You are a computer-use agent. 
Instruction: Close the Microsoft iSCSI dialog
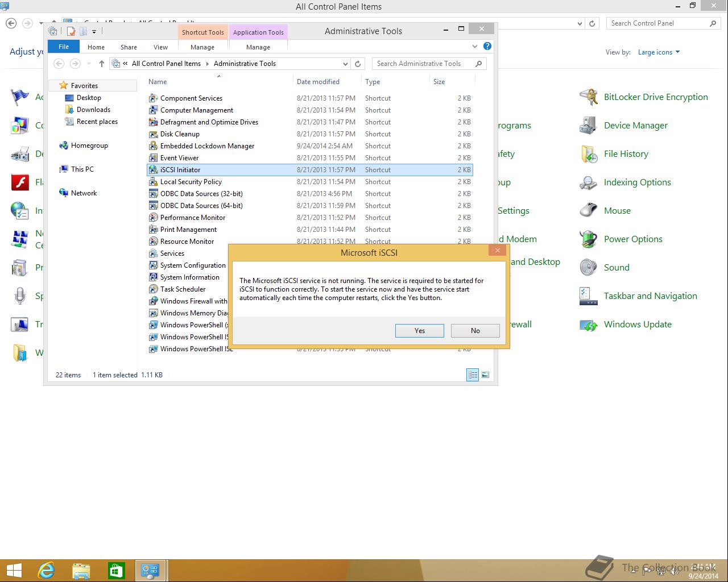click(498, 250)
